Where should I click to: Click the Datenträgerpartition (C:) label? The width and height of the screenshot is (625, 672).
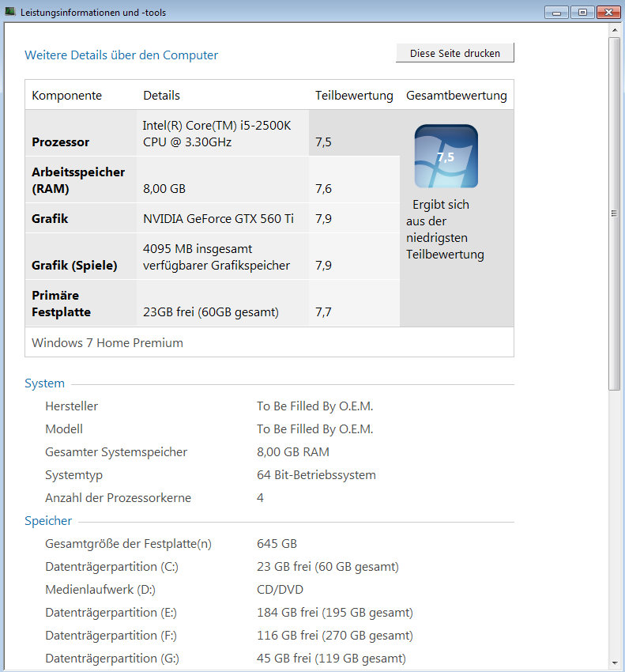[x=112, y=567]
